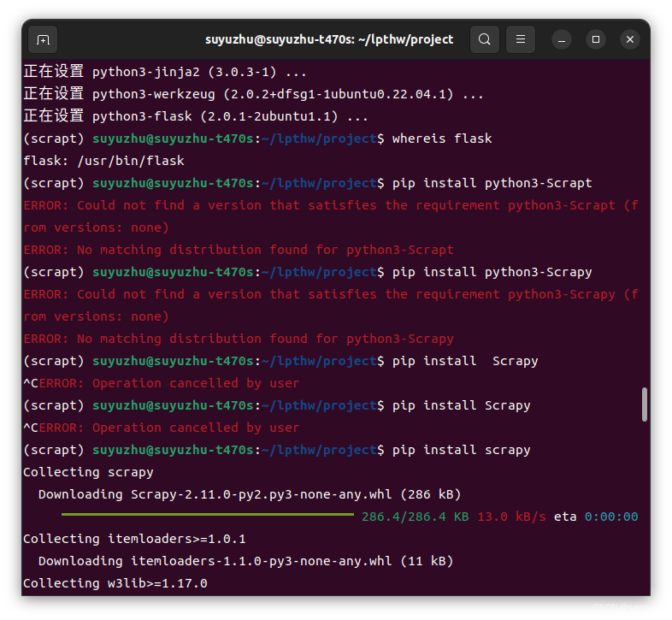Click the '286.4/286.4 KB' progress value
Viewport: 672px width, 620px height.
point(415,517)
